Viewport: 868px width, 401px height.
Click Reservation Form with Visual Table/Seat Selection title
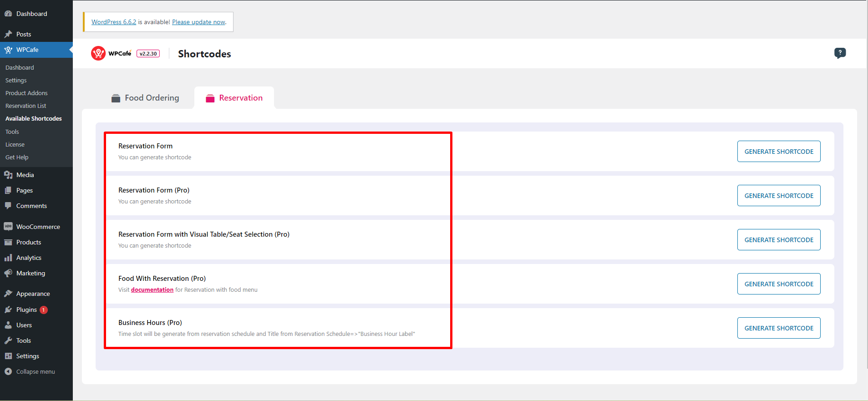point(204,234)
